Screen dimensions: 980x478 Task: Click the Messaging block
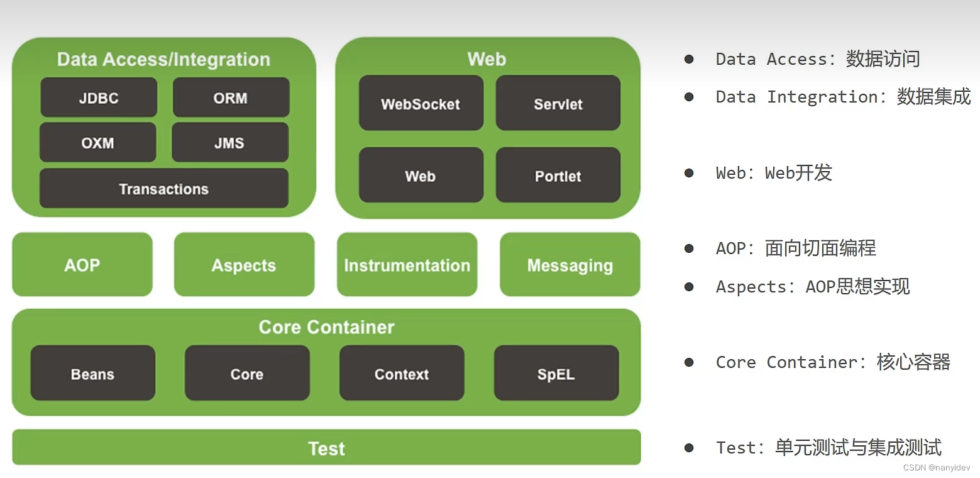tap(570, 264)
